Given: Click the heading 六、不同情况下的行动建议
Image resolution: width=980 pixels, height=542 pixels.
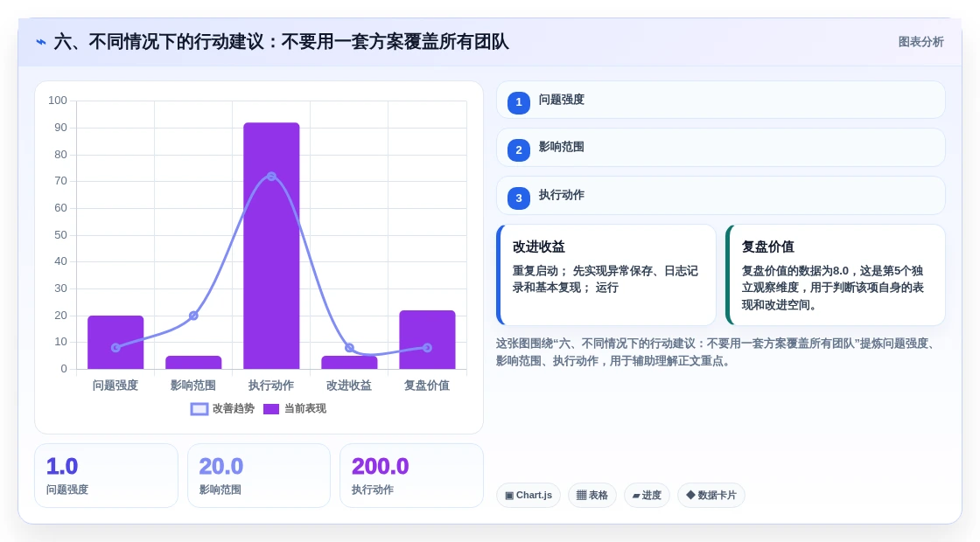Looking at the screenshot, I should coord(281,42).
